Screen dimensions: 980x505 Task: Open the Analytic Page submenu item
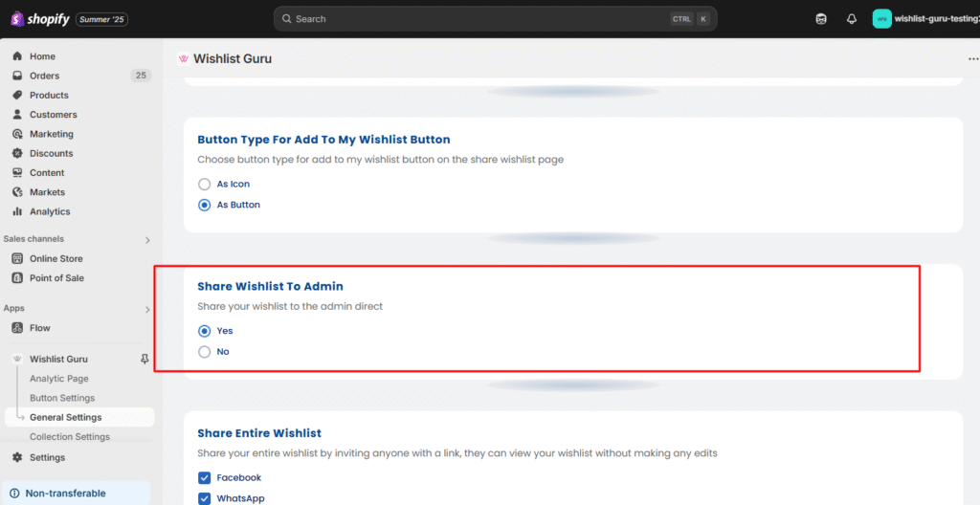(59, 379)
